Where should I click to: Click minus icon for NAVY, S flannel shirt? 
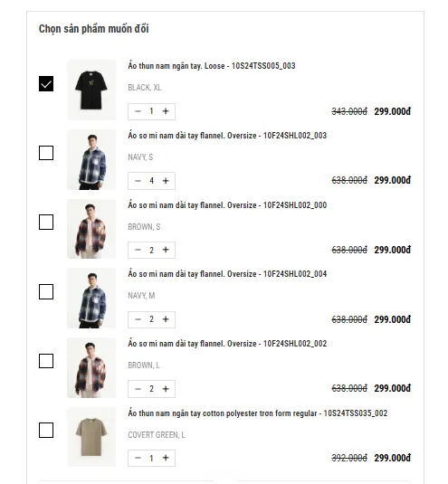[x=138, y=181]
